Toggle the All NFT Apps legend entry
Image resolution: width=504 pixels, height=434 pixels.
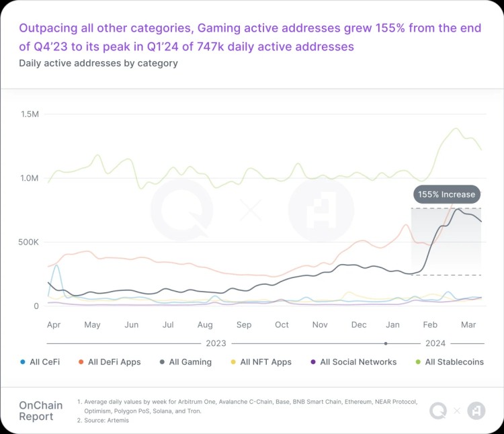pyautogui.click(x=261, y=362)
